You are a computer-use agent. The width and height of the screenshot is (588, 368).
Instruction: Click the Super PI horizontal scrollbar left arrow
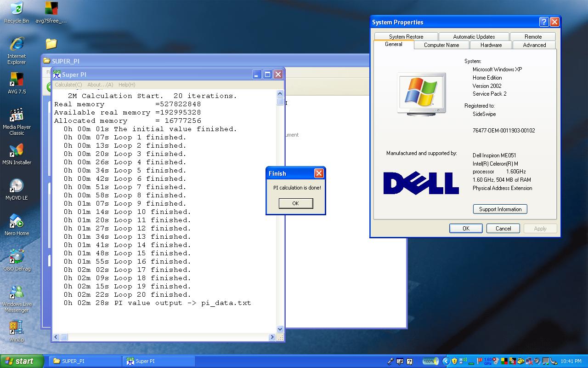(x=56, y=337)
